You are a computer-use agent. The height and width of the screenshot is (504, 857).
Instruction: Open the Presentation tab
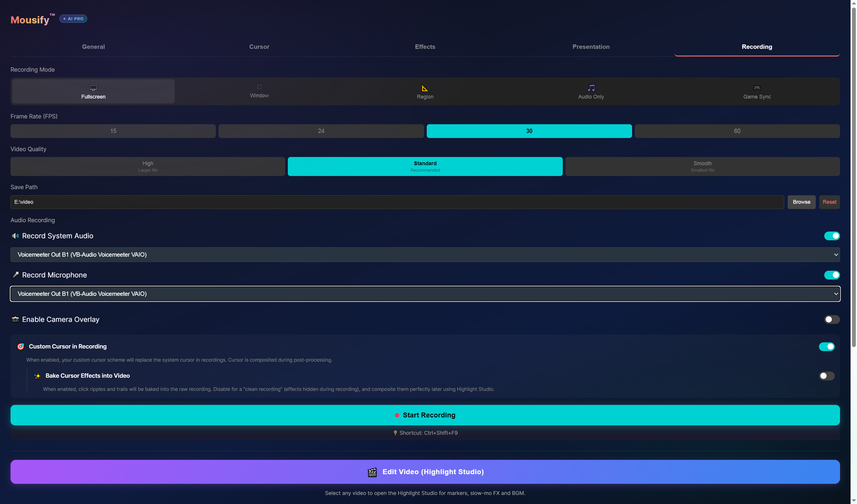coord(591,47)
